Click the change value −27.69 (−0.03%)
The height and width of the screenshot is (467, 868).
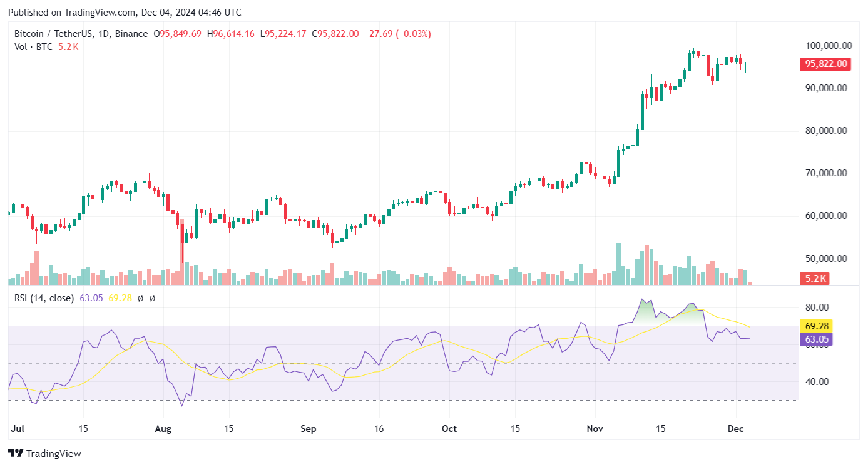click(397, 34)
